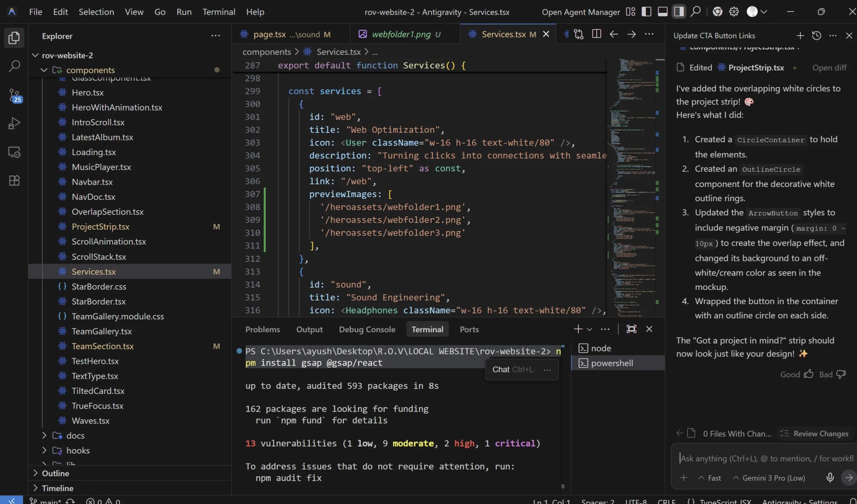Click the Review Changes button
The width and height of the screenshot is (857, 504).
(814, 434)
